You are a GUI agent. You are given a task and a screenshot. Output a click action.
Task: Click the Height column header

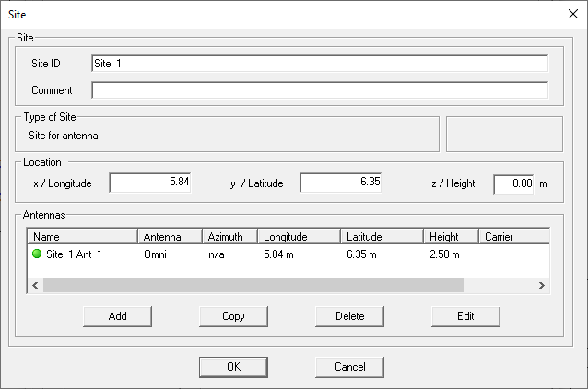pyautogui.click(x=451, y=237)
